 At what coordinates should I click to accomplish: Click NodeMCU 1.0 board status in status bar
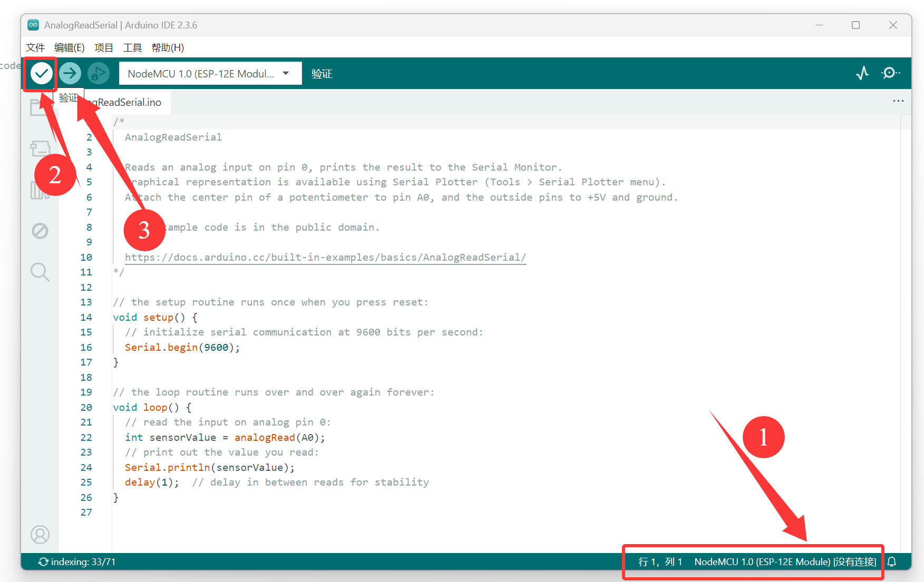[785, 562]
